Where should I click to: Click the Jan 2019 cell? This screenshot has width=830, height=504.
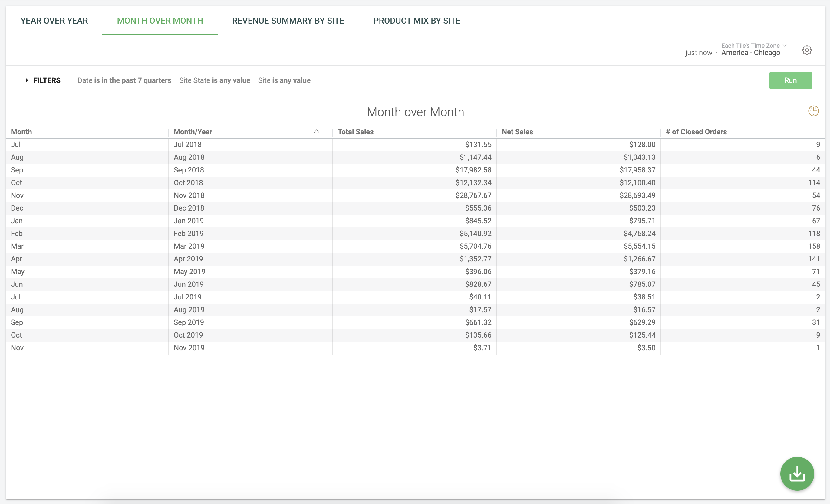coord(189,221)
